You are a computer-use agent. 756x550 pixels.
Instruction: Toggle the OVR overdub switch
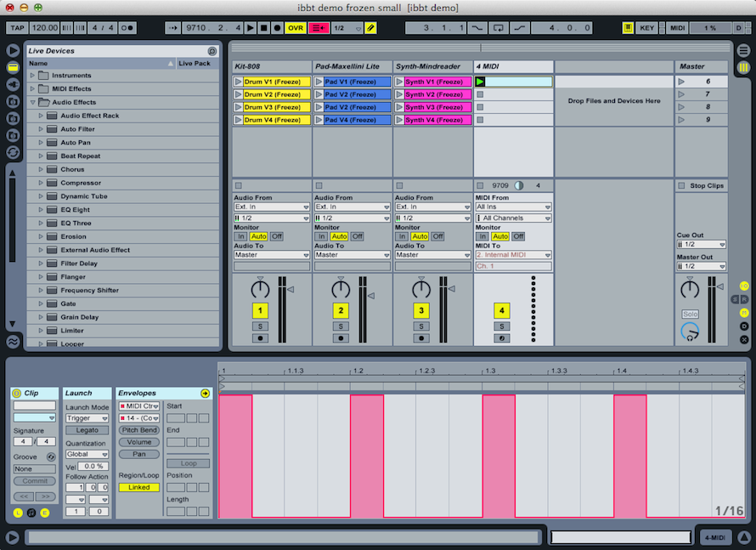coord(295,28)
